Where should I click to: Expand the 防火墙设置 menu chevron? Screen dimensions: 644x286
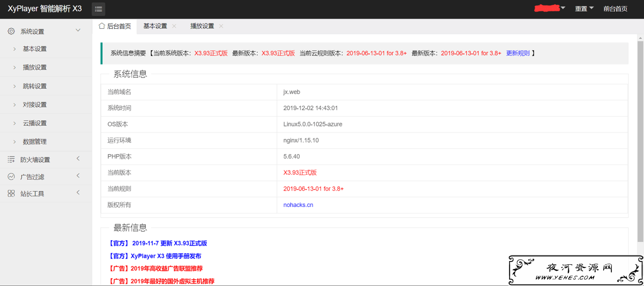click(x=78, y=159)
